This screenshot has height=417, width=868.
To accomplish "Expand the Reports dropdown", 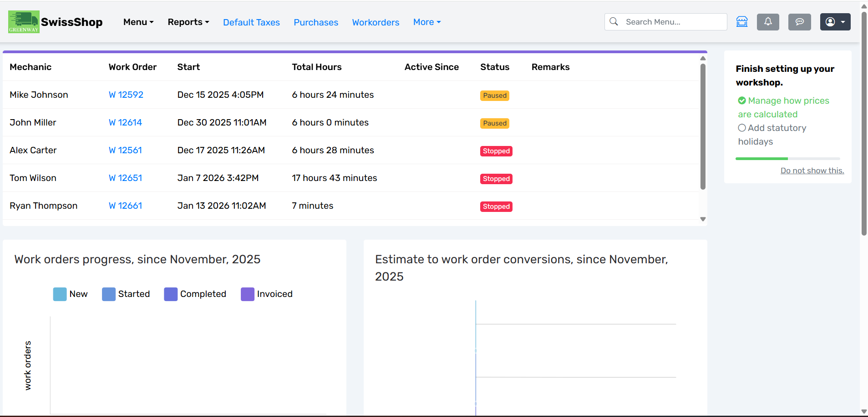I will coord(188,22).
